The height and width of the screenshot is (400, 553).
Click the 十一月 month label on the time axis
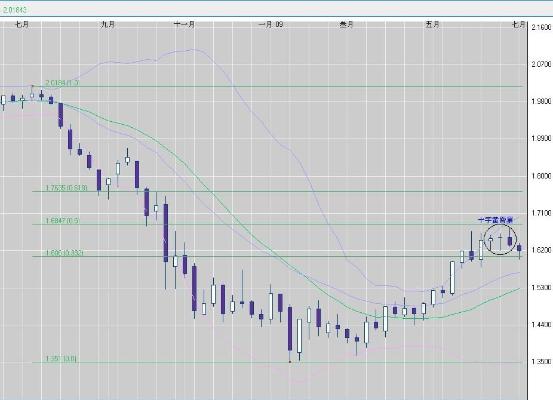(x=184, y=24)
